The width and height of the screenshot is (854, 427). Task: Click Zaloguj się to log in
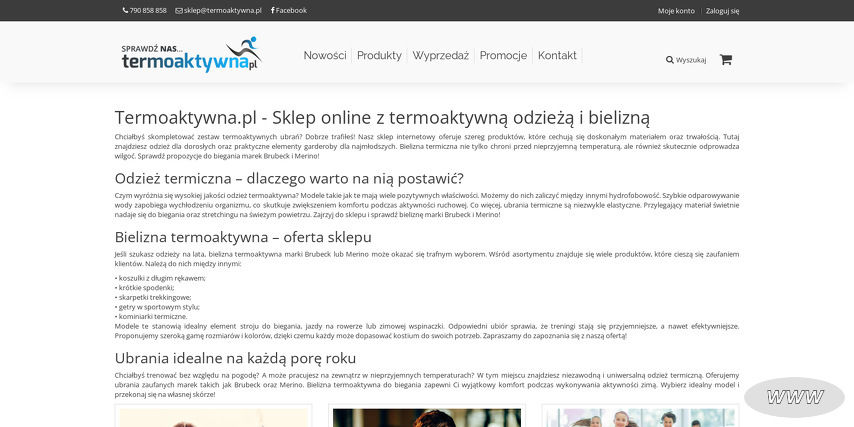[x=722, y=11]
